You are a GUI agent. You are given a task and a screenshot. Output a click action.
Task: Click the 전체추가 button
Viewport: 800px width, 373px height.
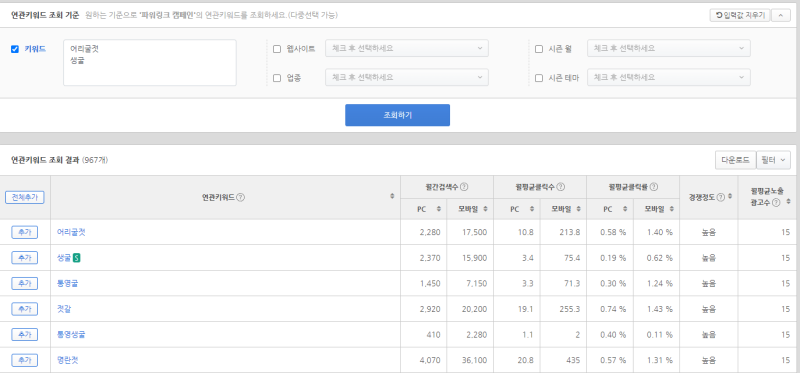(x=25, y=197)
